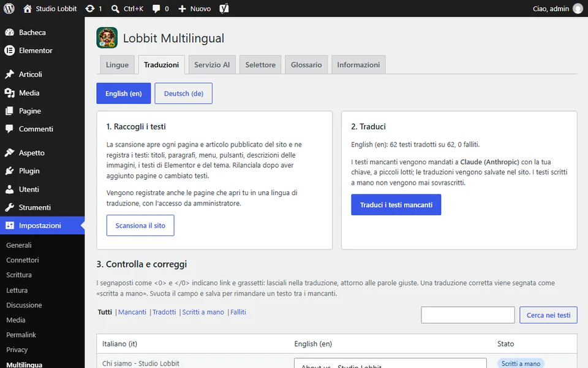Viewport: 588px width, 368px height.
Task: Click the Pagine pages icon
Action: pos(9,111)
